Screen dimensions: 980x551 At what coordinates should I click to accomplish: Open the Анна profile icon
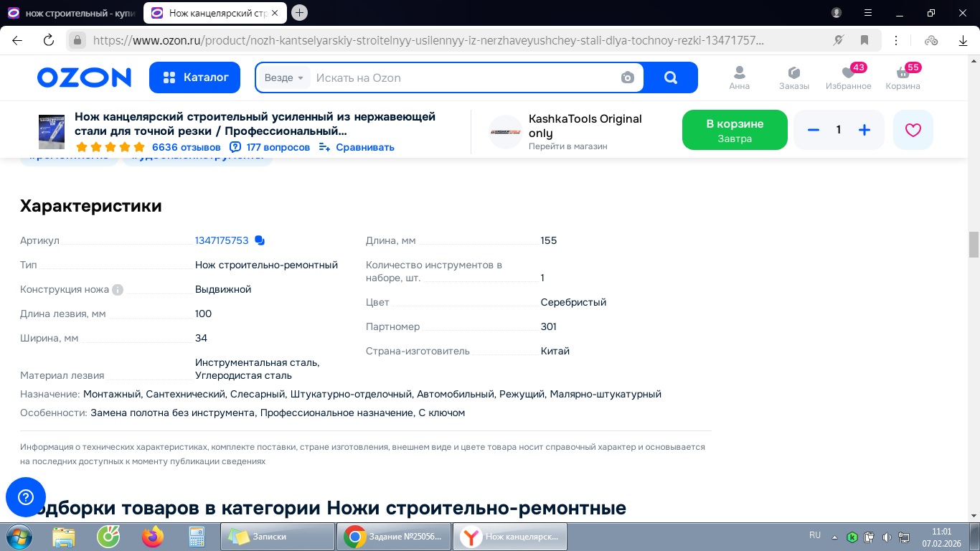click(x=739, y=78)
